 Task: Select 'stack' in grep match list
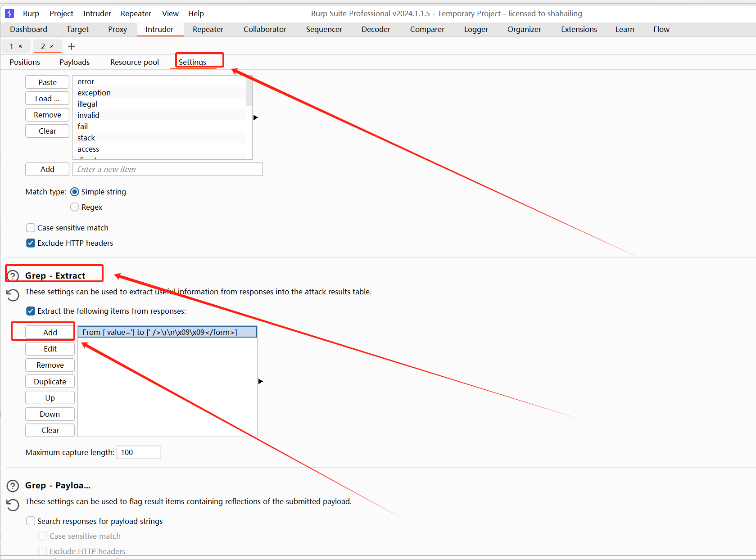coord(159,138)
